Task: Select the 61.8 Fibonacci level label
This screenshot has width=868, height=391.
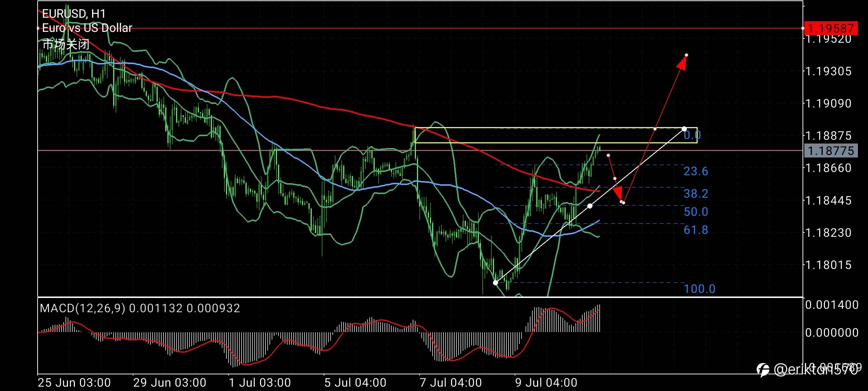Action: (x=696, y=230)
